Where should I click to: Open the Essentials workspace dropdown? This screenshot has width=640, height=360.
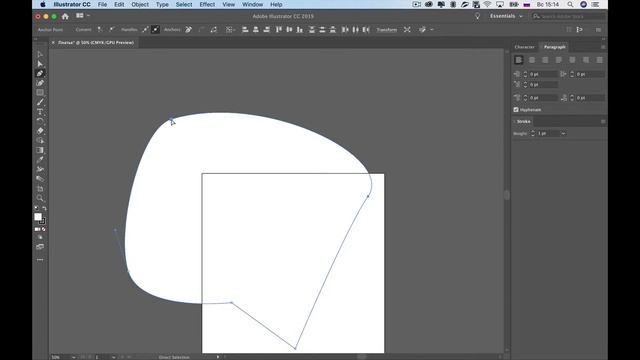pos(506,16)
